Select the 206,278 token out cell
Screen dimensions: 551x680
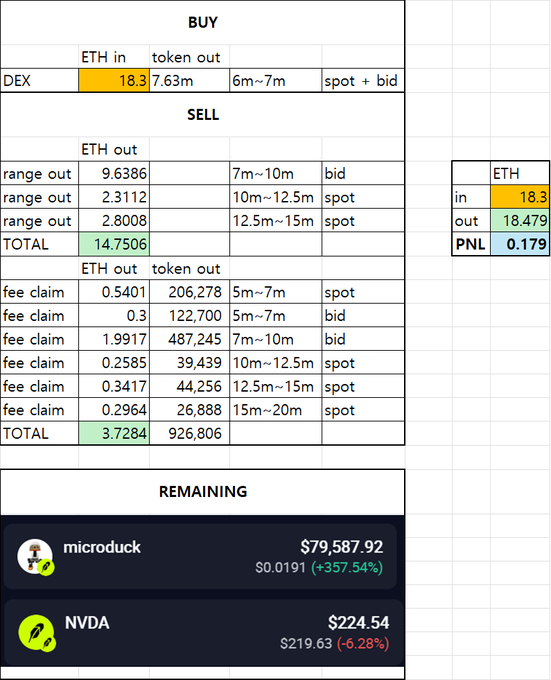point(189,292)
